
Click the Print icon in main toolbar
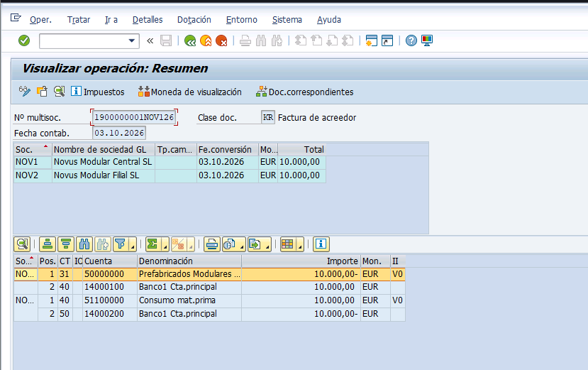(245, 40)
